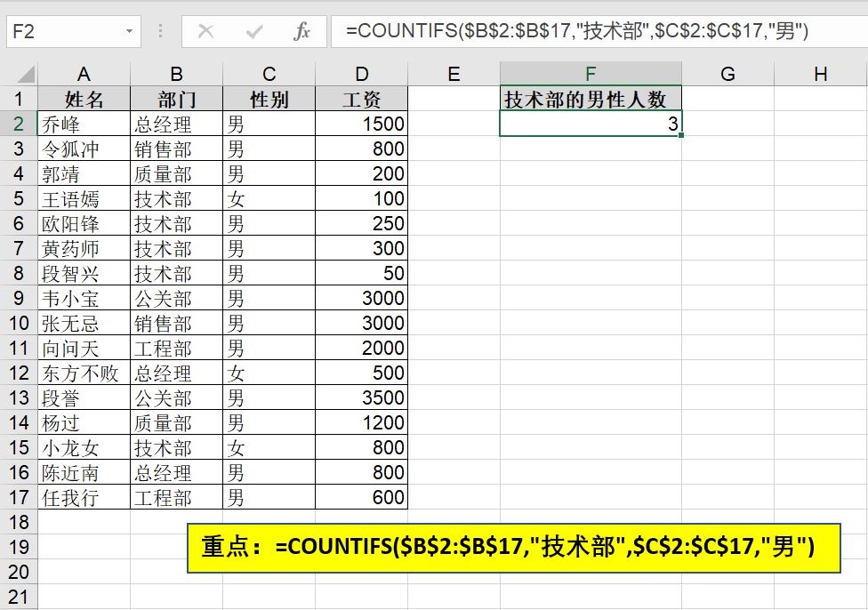
Task: Click the cell containing 欧阳锋
Action: point(84,223)
